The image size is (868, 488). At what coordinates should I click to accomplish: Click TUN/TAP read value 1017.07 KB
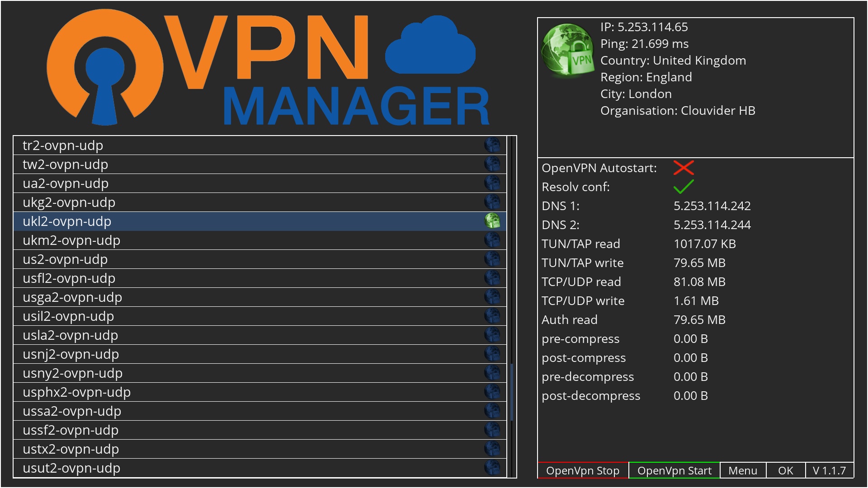[705, 244]
